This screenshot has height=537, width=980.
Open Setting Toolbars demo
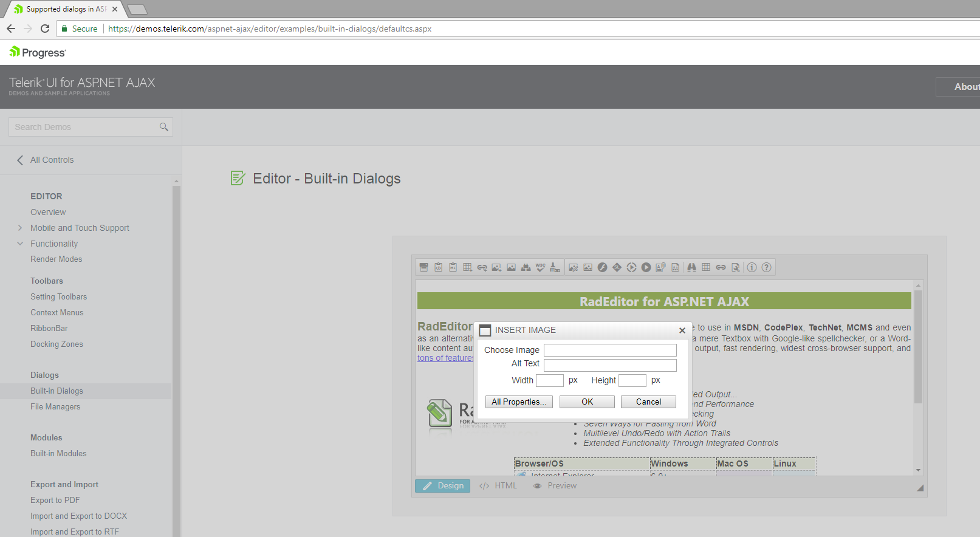point(58,297)
